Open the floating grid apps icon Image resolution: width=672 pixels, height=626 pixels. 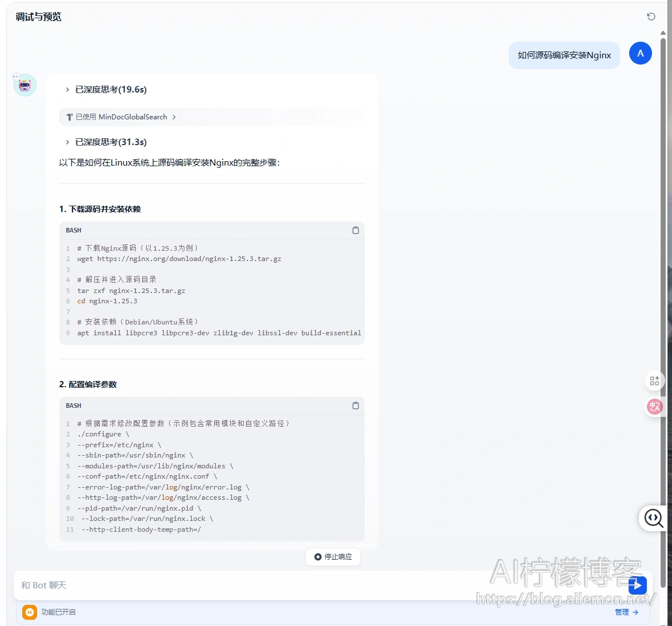click(x=654, y=381)
